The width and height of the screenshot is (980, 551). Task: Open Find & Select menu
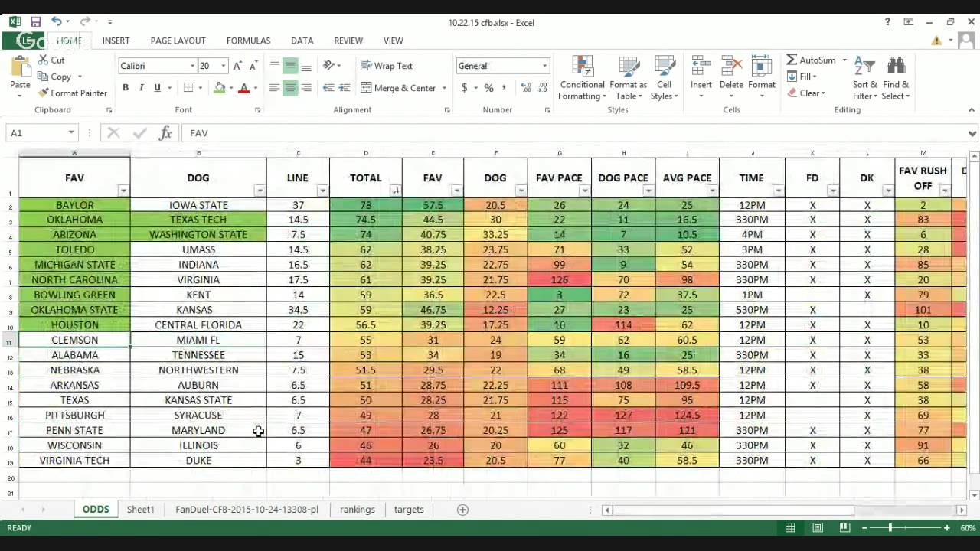click(x=896, y=78)
